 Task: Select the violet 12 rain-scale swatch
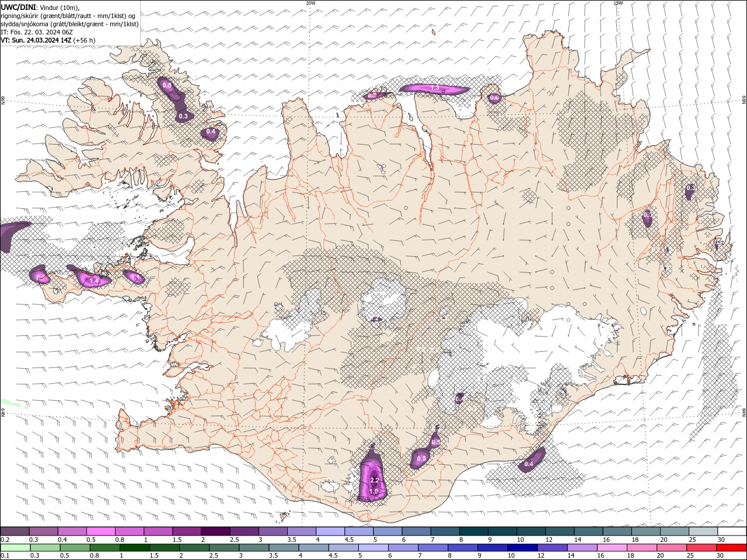(x=551, y=548)
